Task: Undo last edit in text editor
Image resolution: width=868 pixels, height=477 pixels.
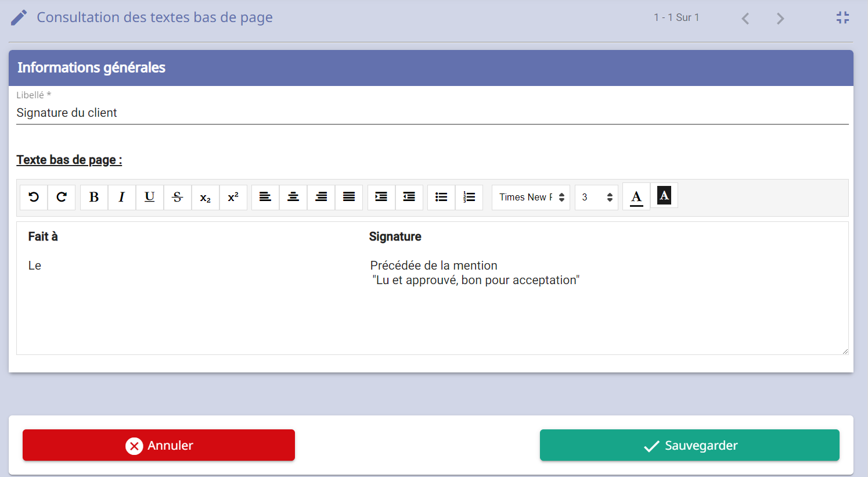Action: click(34, 197)
